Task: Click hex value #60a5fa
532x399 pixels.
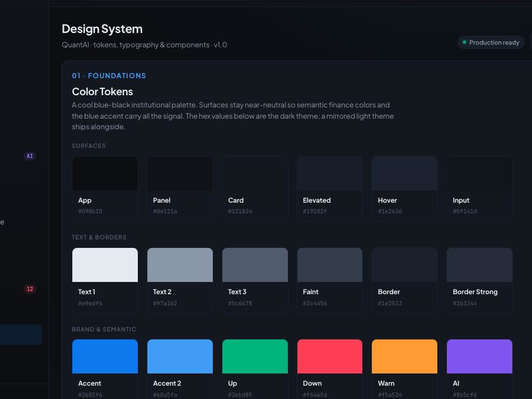Action: [165, 395]
